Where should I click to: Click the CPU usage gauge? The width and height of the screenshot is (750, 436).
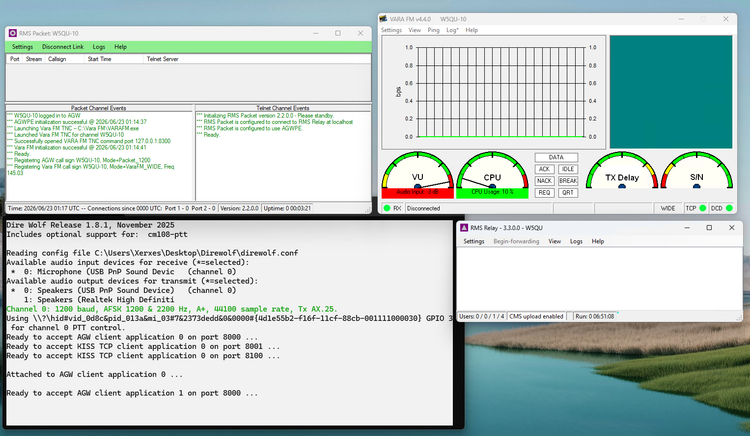coord(492,170)
